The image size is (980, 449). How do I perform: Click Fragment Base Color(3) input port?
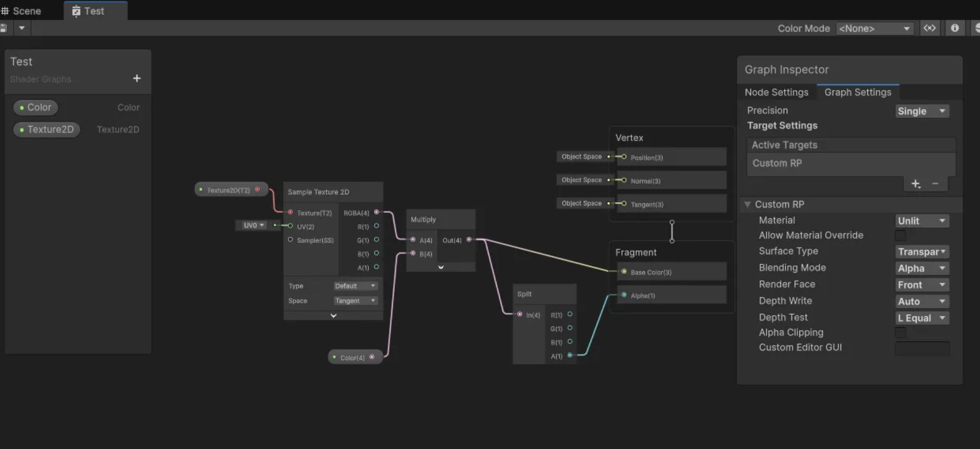point(624,272)
